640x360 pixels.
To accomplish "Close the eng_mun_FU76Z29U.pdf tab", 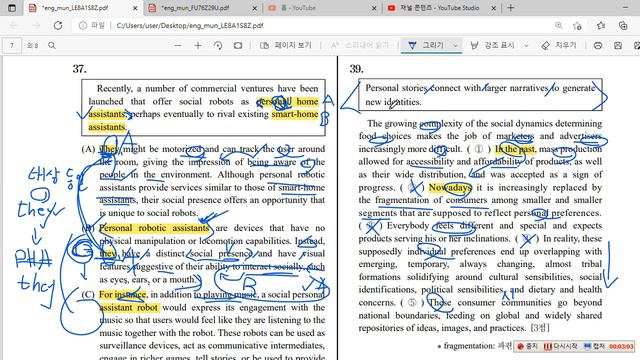I will [x=255, y=8].
